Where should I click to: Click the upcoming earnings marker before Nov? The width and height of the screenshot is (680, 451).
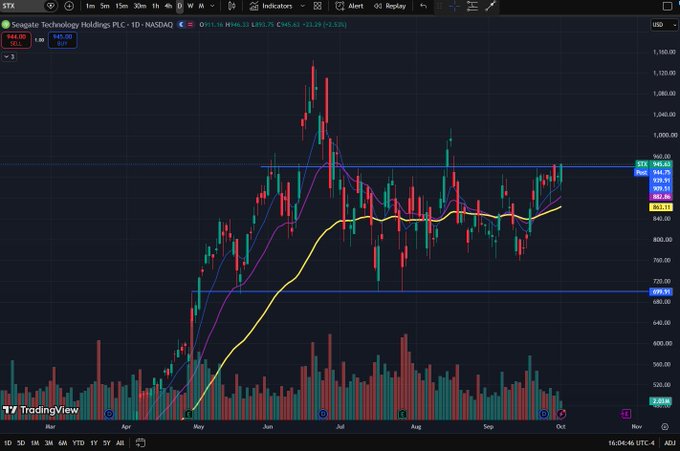coord(626,414)
